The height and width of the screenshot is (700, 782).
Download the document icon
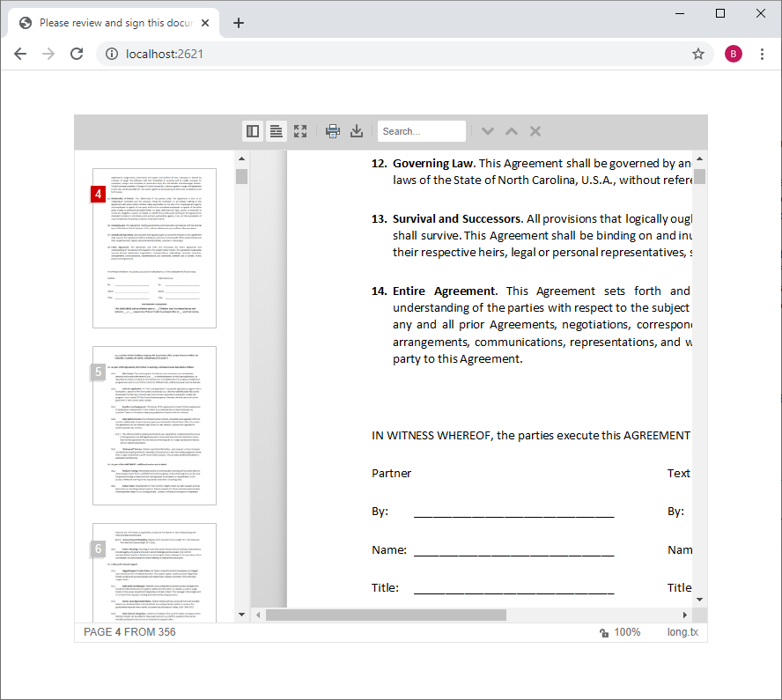click(x=357, y=131)
